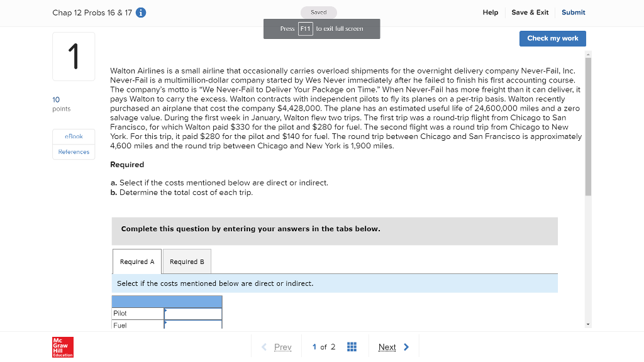Click the large question number 1 thumbnail

74,56
